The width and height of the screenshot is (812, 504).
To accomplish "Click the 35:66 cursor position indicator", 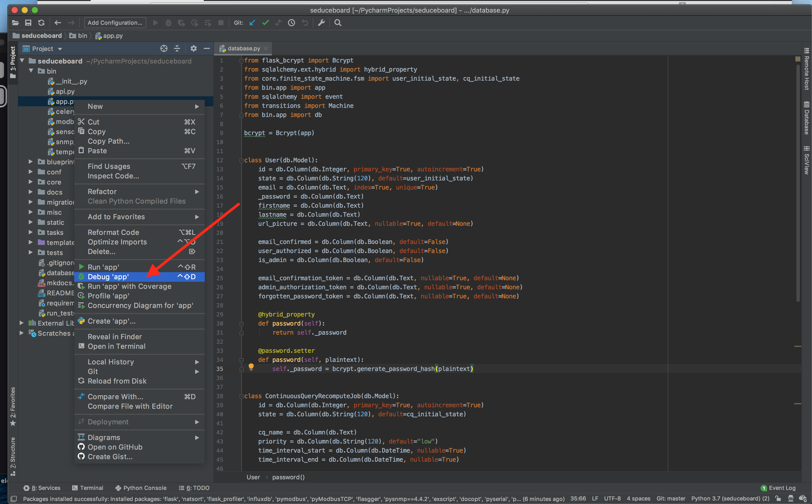I will [x=578, y=499].
